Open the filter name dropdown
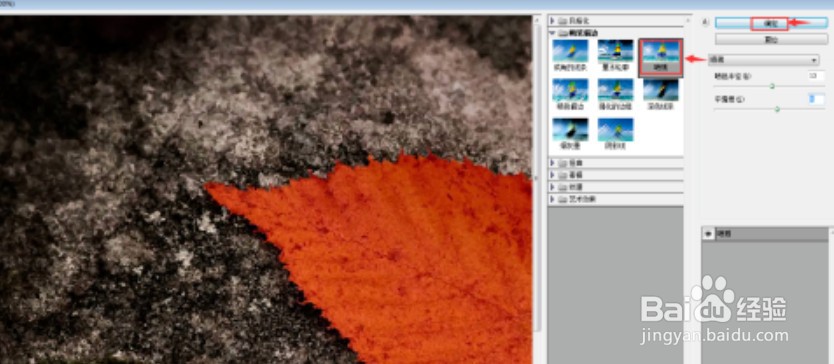The image size is (834, 364). [763, 60]
